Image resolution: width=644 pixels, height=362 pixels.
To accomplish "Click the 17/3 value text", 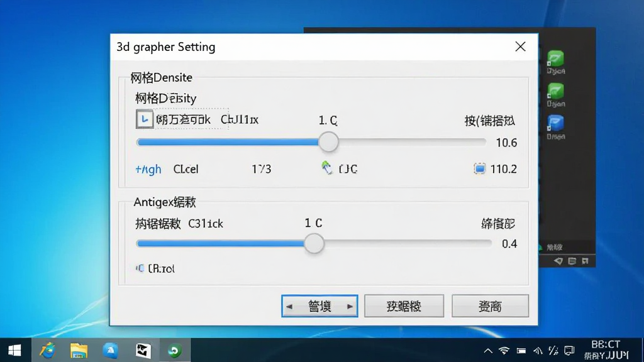I will pos(262,169).
